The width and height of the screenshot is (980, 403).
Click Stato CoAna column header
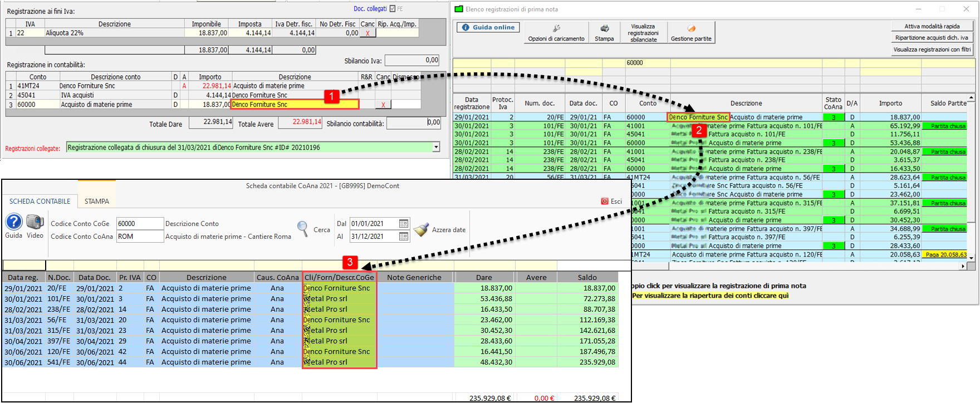click(x=834, y=104)
